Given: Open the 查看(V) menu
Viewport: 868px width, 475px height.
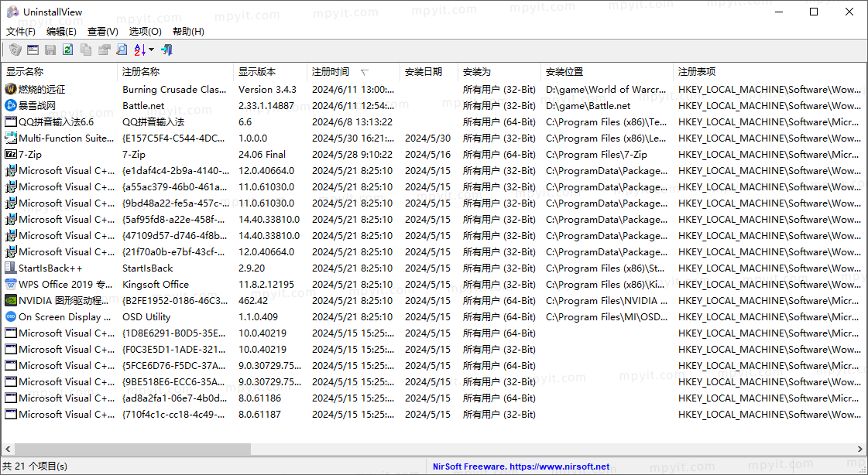Looking at the screenshot, I should pos(103,32).
